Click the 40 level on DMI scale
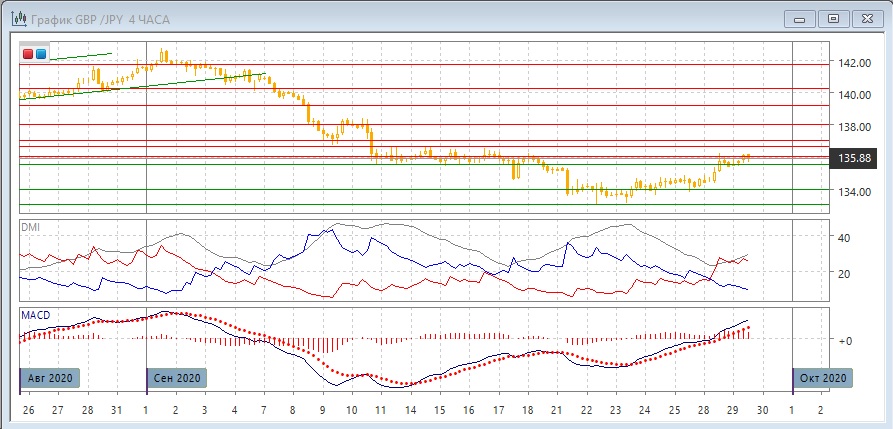 [x=844, y=238]
